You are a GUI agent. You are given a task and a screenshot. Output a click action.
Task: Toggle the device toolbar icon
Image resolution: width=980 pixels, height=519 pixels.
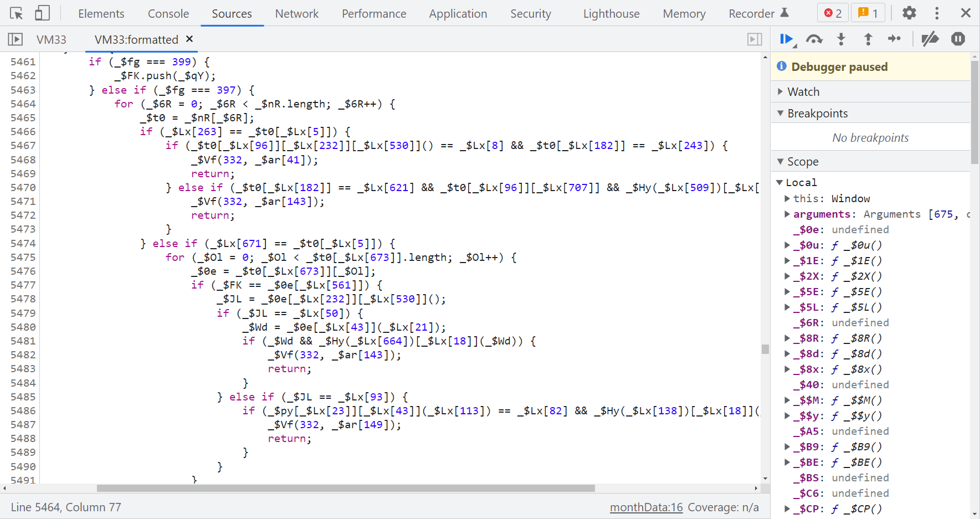click(42, 13)
